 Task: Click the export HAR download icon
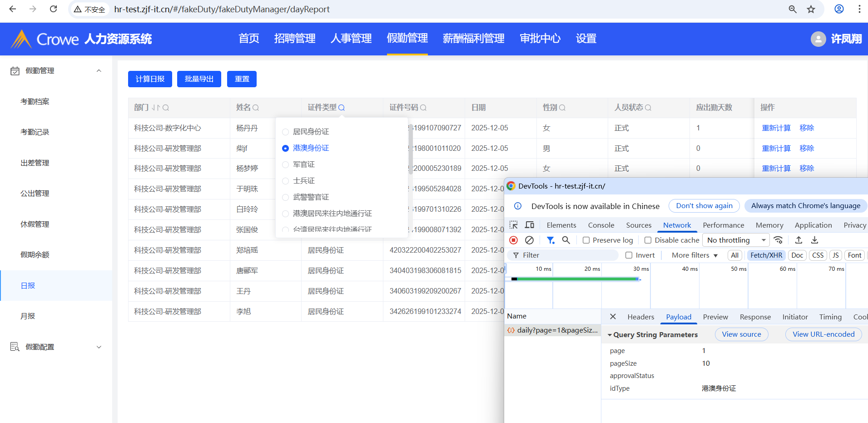point(814,240)
